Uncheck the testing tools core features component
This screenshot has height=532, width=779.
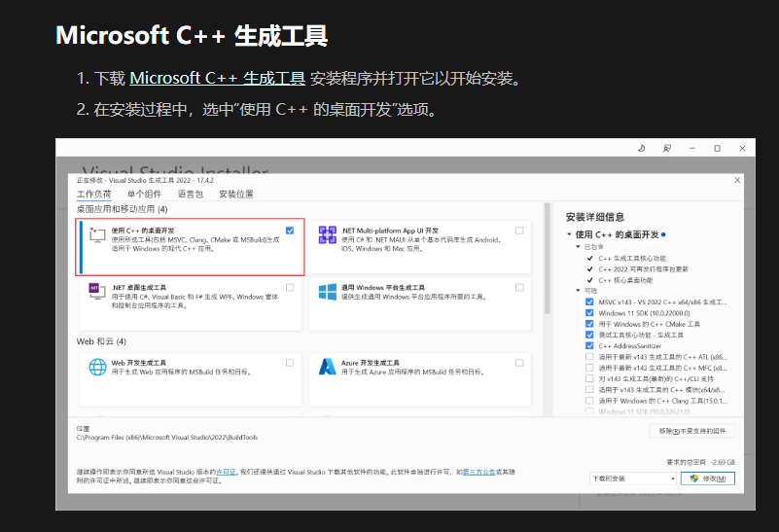pyautogui.click(x=589, y=335)
